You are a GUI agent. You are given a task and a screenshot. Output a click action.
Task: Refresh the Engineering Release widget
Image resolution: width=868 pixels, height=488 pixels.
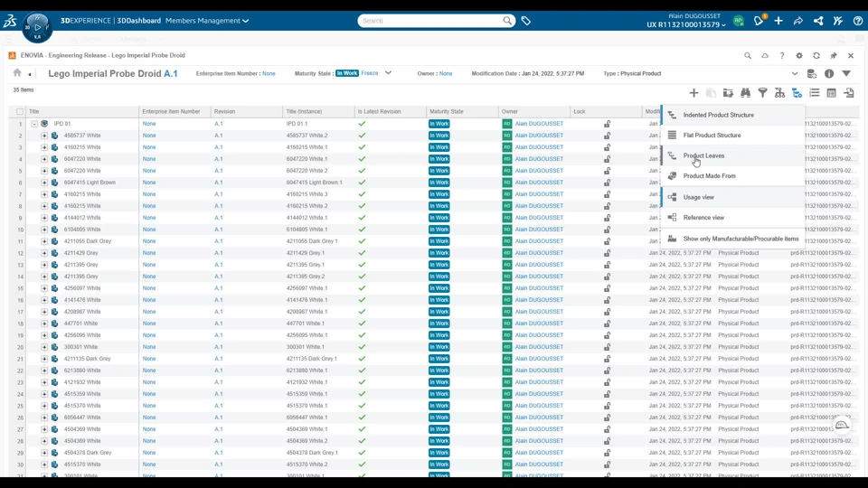click(816, 55)
